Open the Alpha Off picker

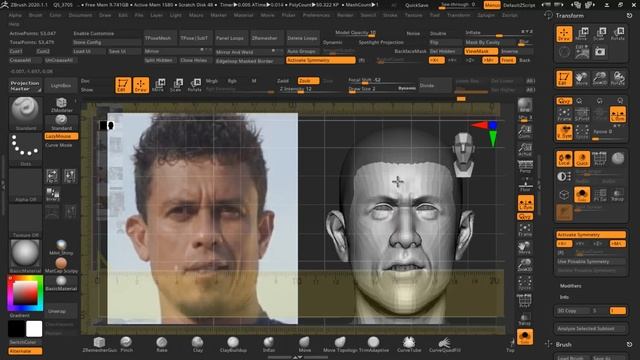25,185
